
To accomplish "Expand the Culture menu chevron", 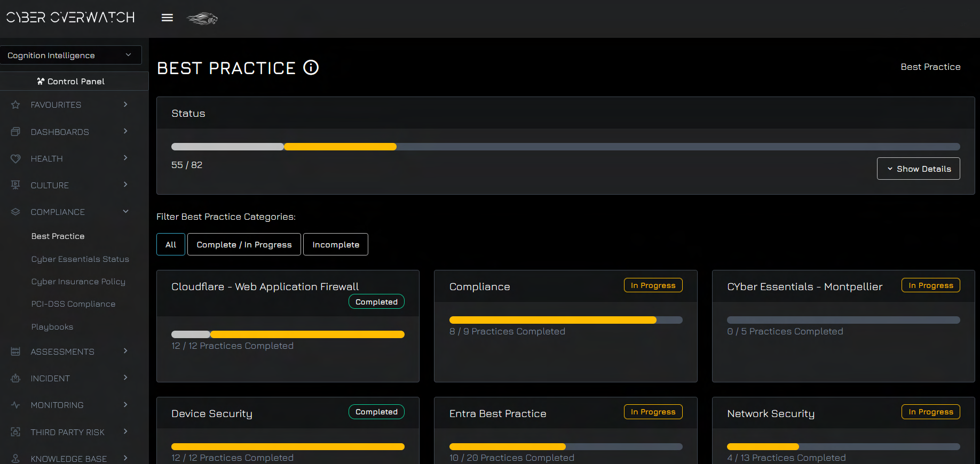I will 125,185.
